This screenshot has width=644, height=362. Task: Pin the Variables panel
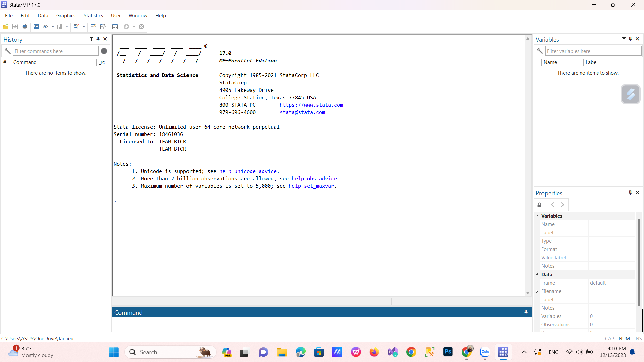coord(630,39)
